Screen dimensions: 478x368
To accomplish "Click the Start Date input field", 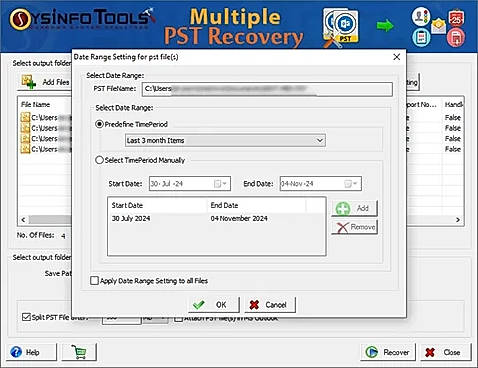I will pos(190,184).
